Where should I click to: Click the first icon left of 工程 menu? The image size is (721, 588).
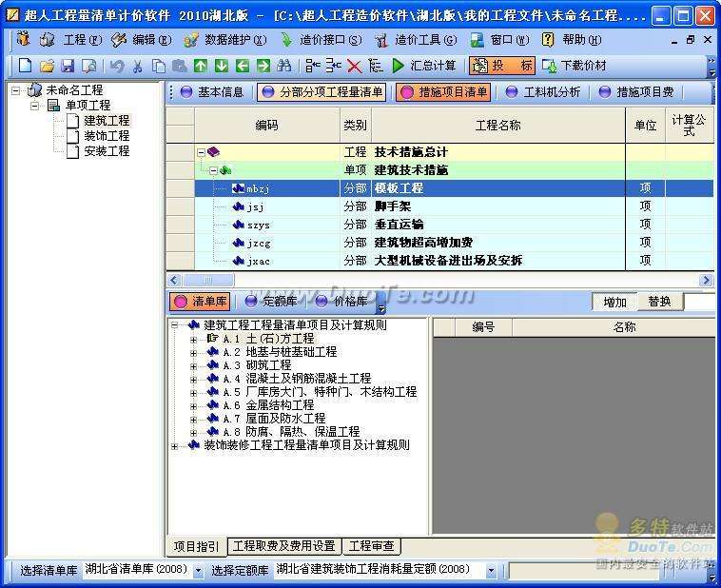[24, 40]
